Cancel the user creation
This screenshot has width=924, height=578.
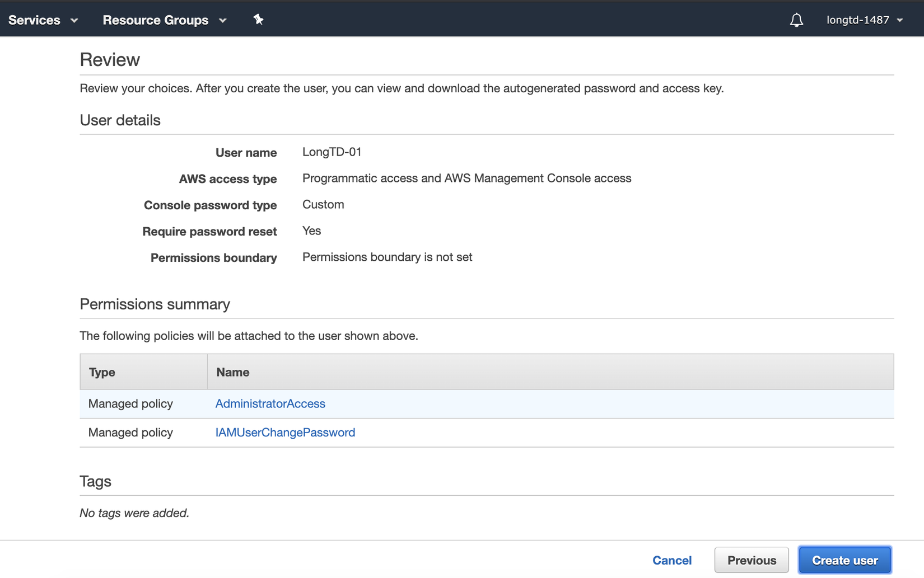(671, 560)
